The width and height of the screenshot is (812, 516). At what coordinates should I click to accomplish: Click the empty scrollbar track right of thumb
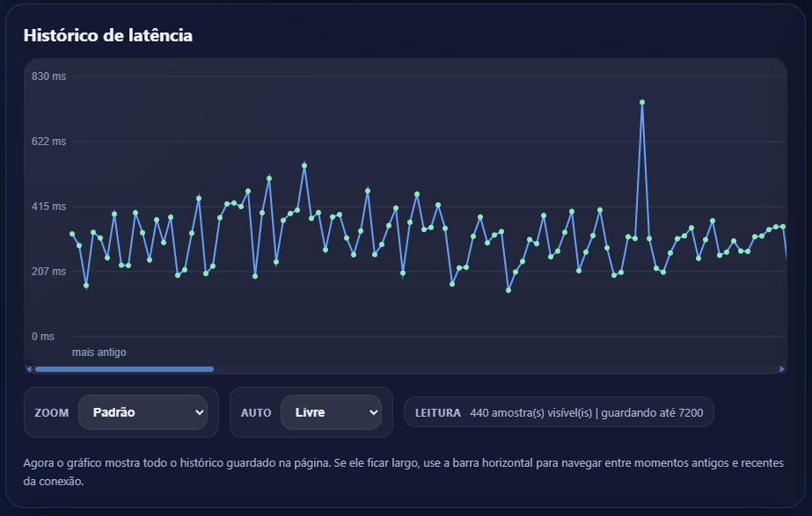click(493, 369)
